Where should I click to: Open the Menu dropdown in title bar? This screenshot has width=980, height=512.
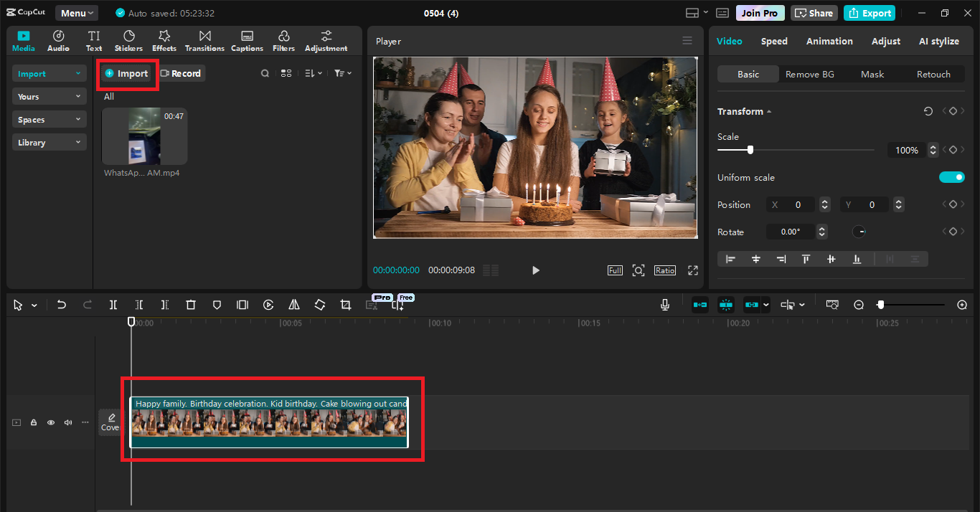pos(77,13)
